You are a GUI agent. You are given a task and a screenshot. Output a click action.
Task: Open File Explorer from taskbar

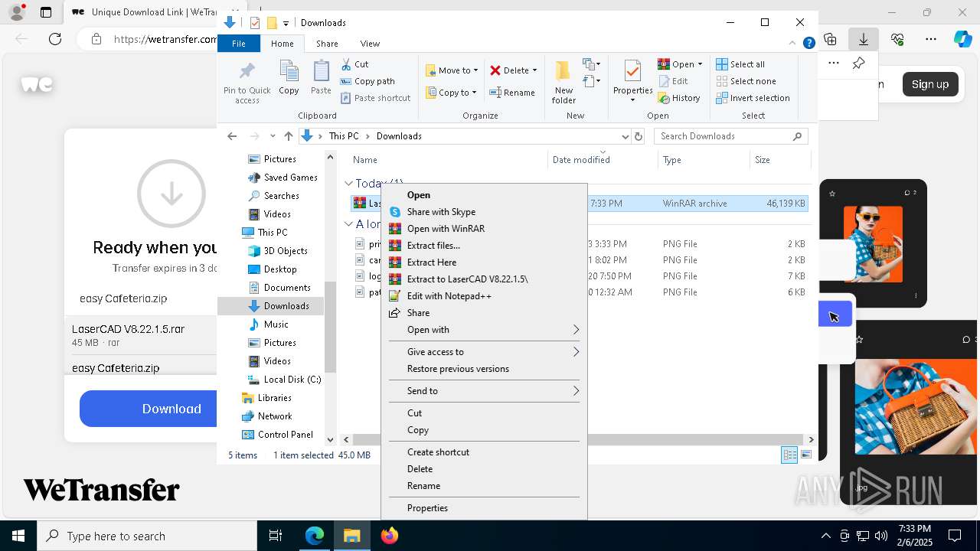tap(352, 536)
